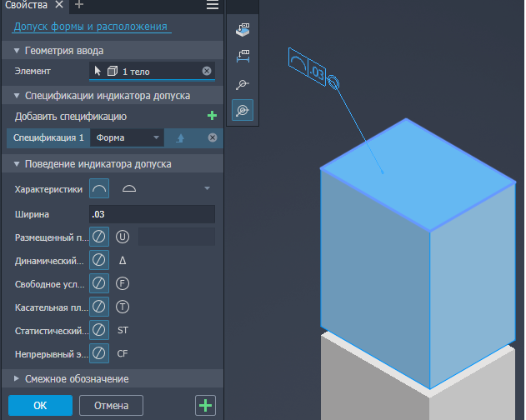
Task: Collapse Поведение индикатора допуска section
Action: (17, 164)
